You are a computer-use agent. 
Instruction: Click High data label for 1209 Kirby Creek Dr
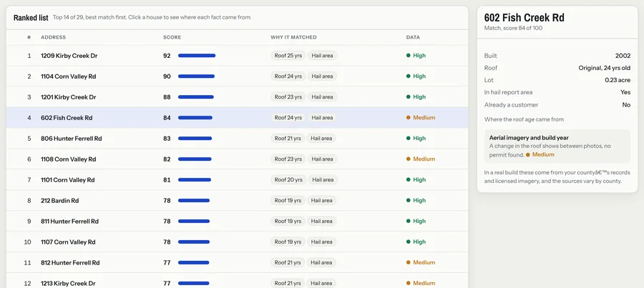[416, 56]
